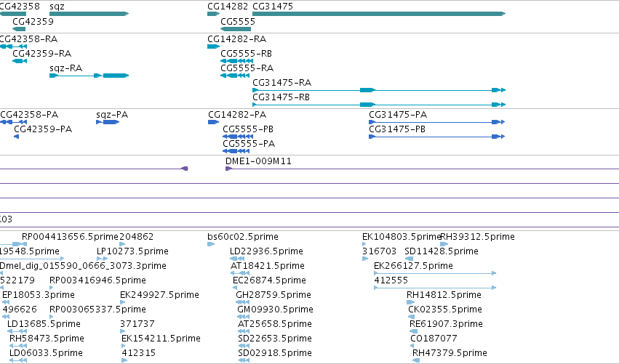Click the CG14282 gene arrow glyph

click(214, 14)
